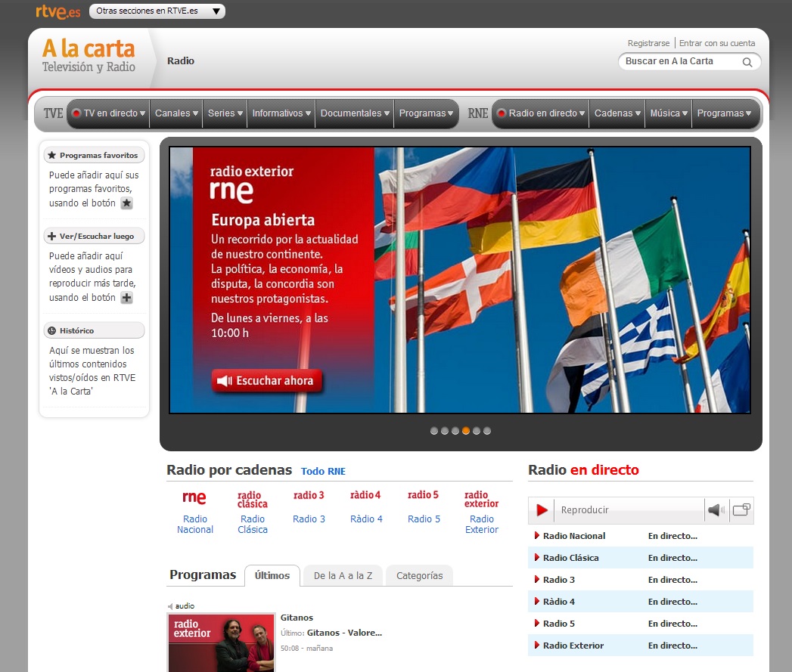792x672 pixels.
Task: Select the first carousel dot indicator
Action: coord(434,431)
